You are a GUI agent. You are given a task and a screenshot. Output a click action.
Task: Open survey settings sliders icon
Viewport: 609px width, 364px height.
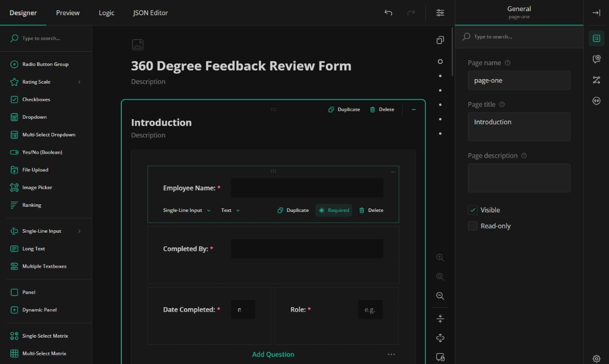click(440, 13)
